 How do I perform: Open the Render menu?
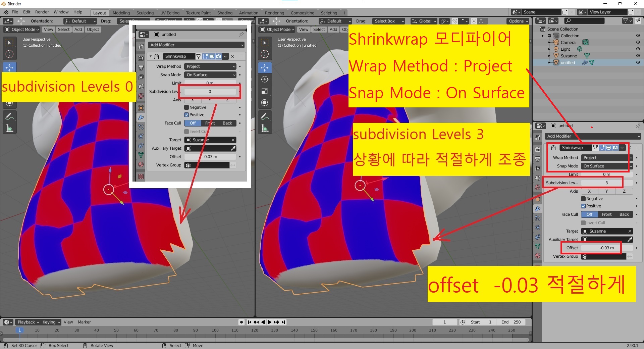tap(42, 12)
